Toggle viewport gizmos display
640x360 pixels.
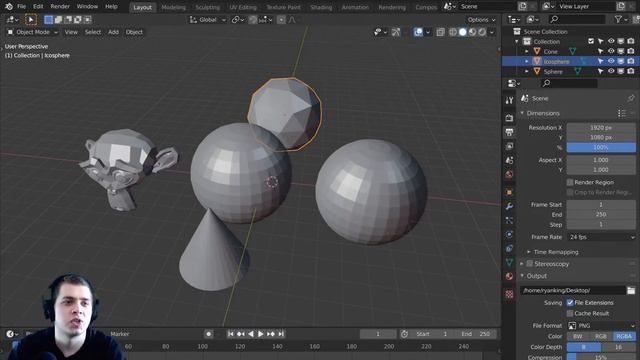(396, 32)
